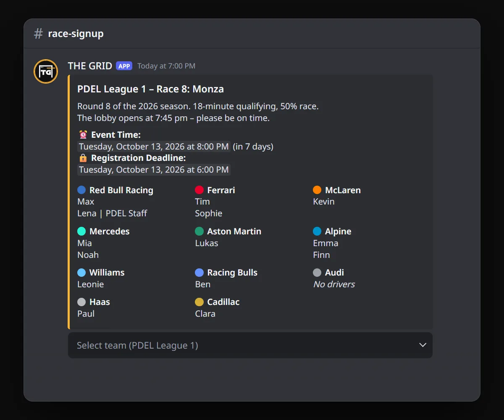Screen dimensions: 504x420
Task: Click the Audi team heading
Action: pos(334,273)
